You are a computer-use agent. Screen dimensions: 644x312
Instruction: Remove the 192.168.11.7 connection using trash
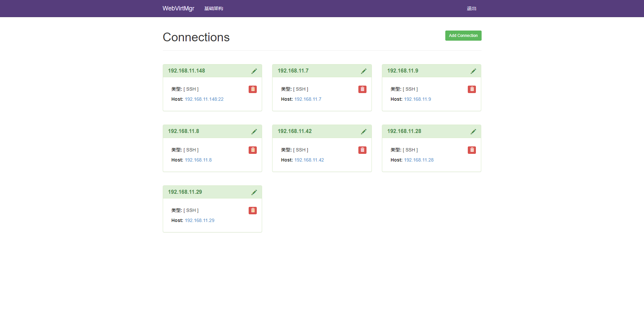tap(362, 89)
